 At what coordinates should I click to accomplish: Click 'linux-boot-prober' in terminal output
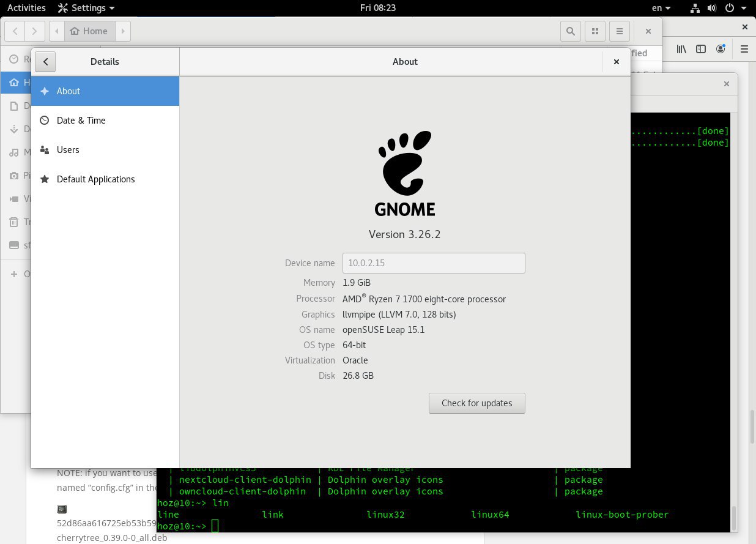pyautogui.click(x=622, y=515)
